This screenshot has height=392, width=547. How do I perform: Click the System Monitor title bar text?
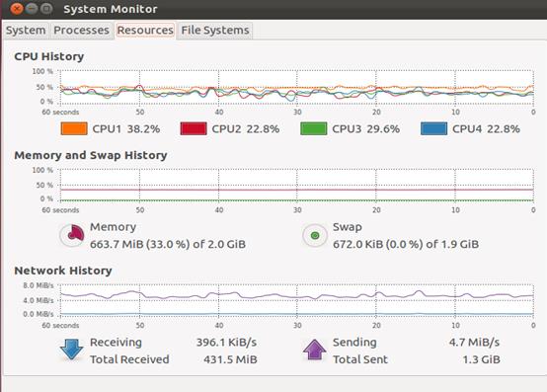coord(111,9)
